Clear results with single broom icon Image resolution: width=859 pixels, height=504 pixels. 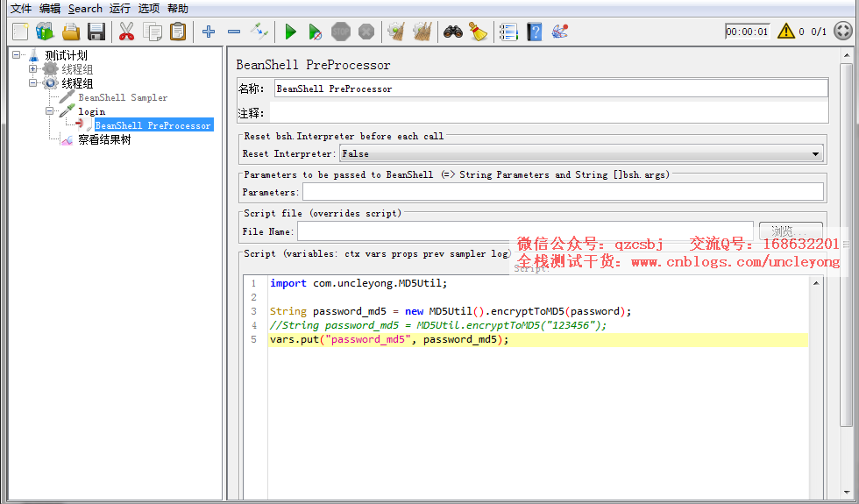pos(396,32)
